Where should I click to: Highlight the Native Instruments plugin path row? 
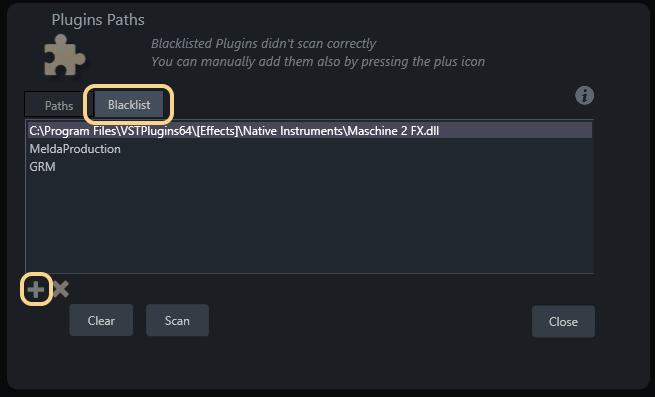point(310,131)
